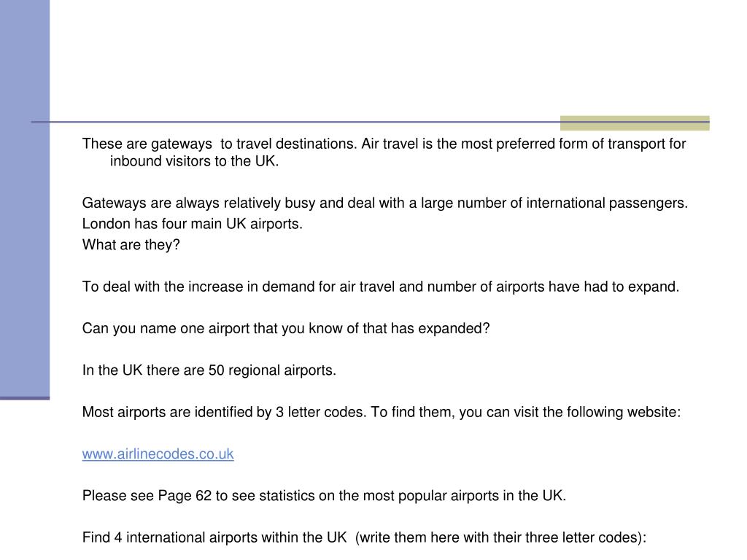Click the 'Find 4 international airports' instruction

tap(365, 537)
